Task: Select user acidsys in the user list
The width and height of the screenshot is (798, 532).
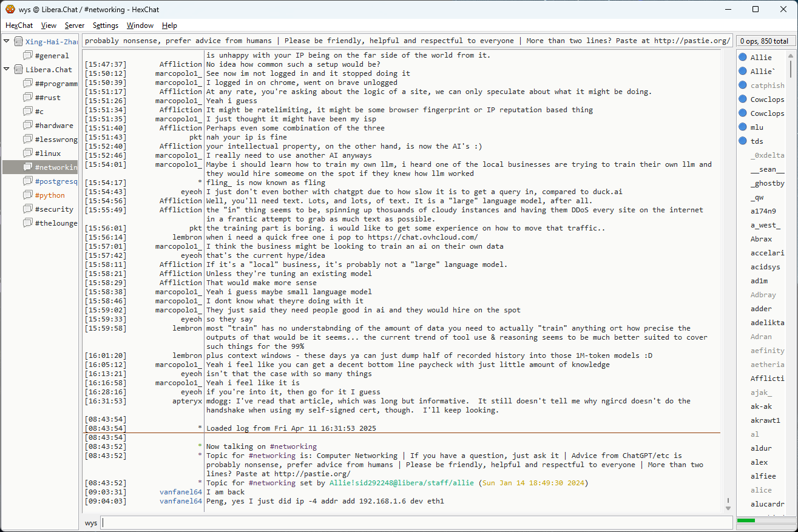Action: [766, 267]
